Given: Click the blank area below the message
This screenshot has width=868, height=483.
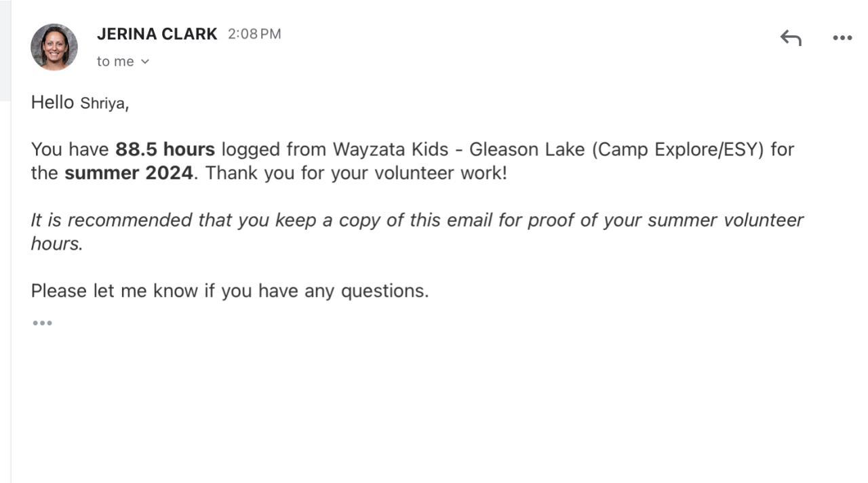Looking at the screenshot, I should (434, 407).
